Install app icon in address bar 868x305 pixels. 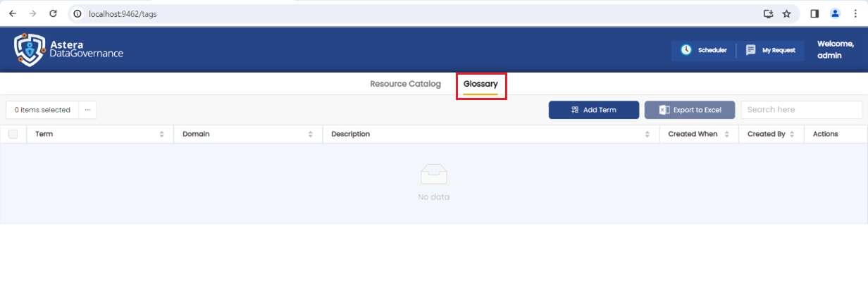coord(768,13)
